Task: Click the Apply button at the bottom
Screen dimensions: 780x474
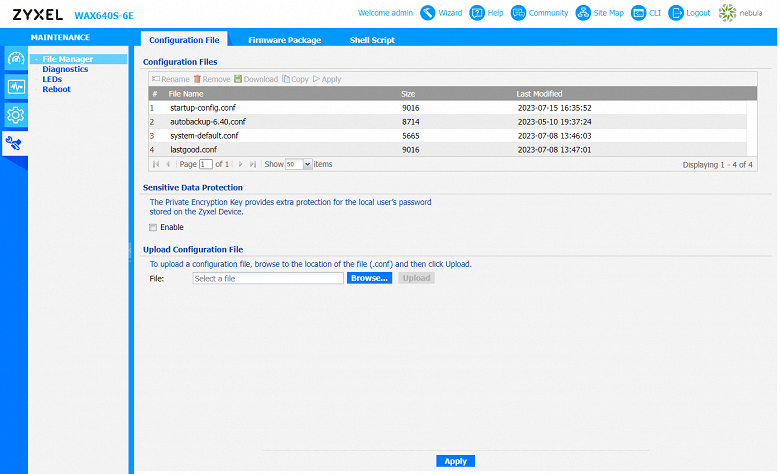Action: tap(455, 461)
